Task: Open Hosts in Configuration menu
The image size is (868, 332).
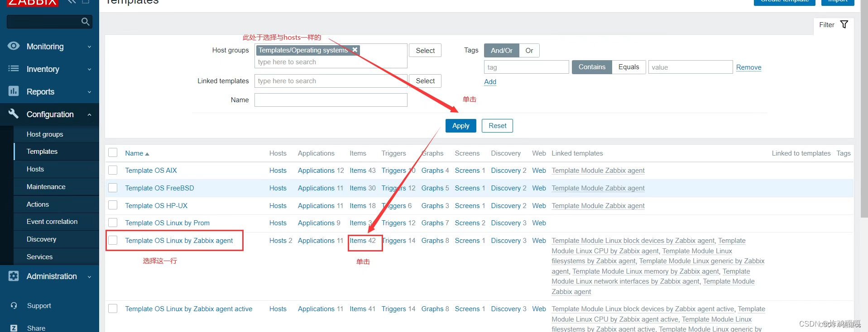Action: pos(35,169)
